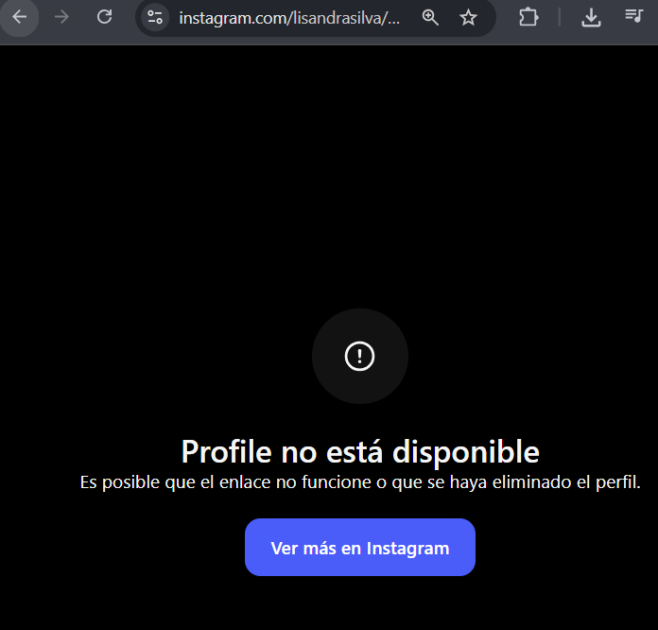This screenshot has width=658, height=630.
Task: Click empty black area above warning icon
Action: 359,180
